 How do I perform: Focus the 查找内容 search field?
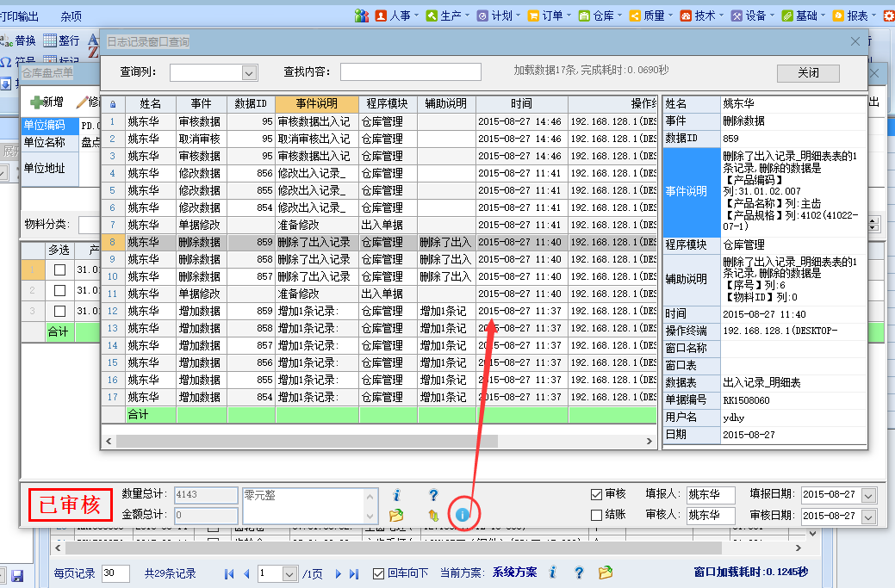(x=411, y=71)
